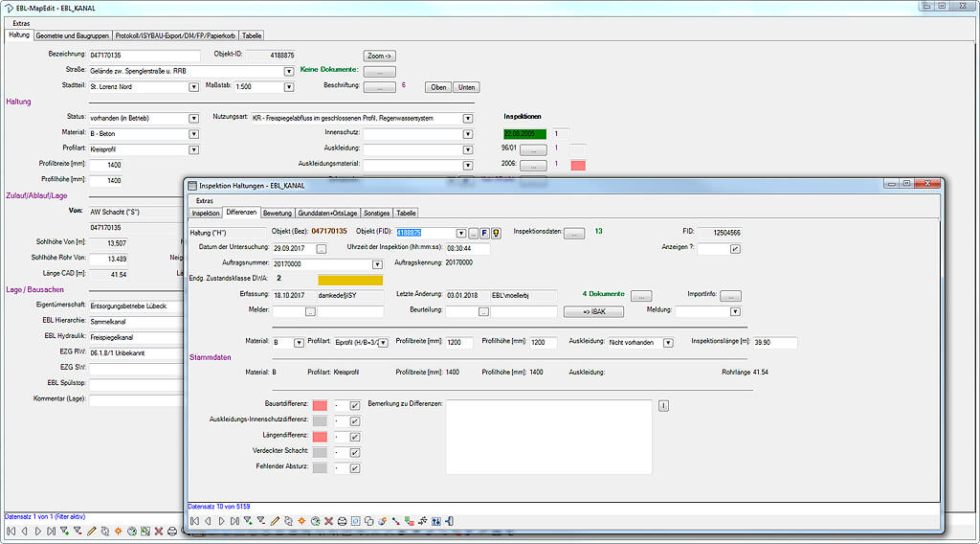Expand the Nutzungsart dropdown

click(467, 119)
